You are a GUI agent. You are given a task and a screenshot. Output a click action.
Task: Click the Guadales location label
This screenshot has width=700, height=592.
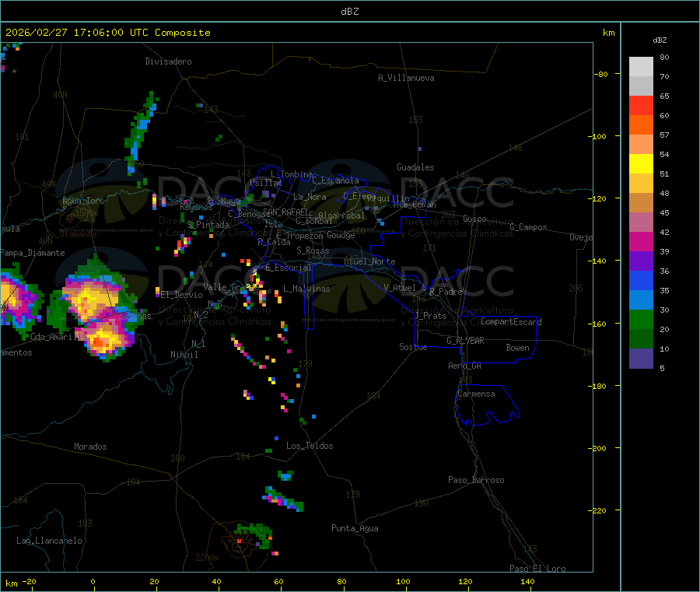[x=415, y=167]
